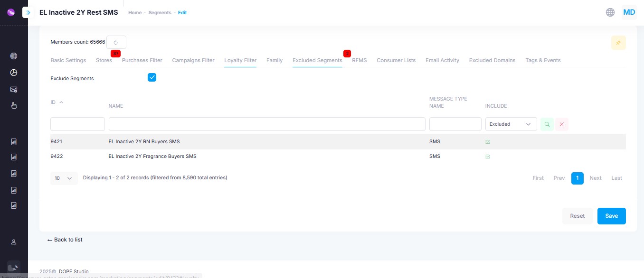The width and height of the screenshot is (644, 278).
Task: Switch to the Campaigns Filter tab
Action: point(193,60)
